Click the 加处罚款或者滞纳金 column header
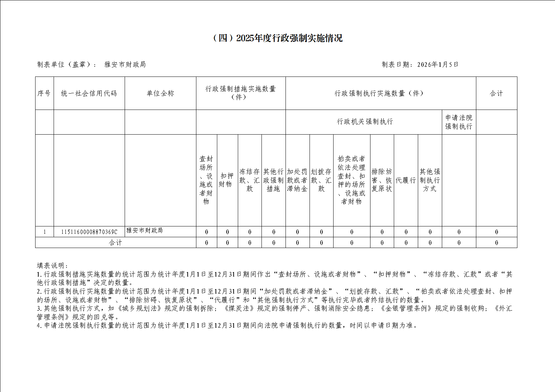 tap(297, 180)
